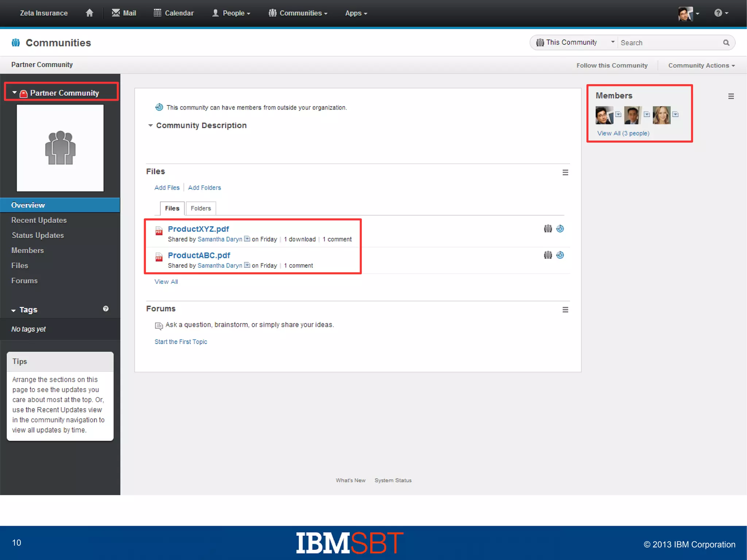
Task: Switch to the Files tab
Action: pos(172,208)
